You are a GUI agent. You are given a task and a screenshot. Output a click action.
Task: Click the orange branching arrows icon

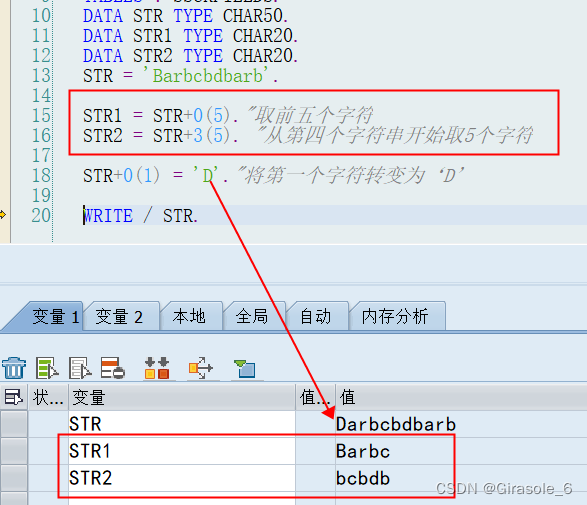(201, 368)
